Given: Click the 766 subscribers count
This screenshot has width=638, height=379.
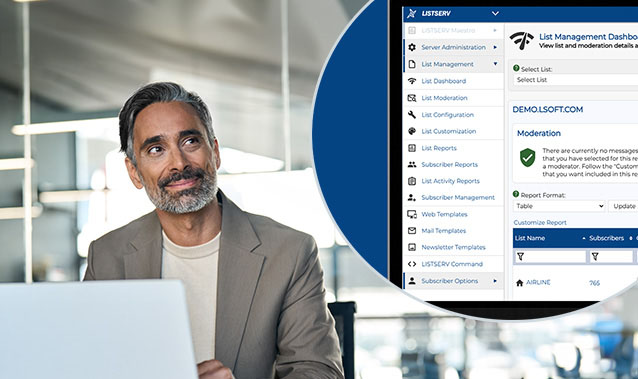Looking at the screenshot, I should (x=594, y=283).
